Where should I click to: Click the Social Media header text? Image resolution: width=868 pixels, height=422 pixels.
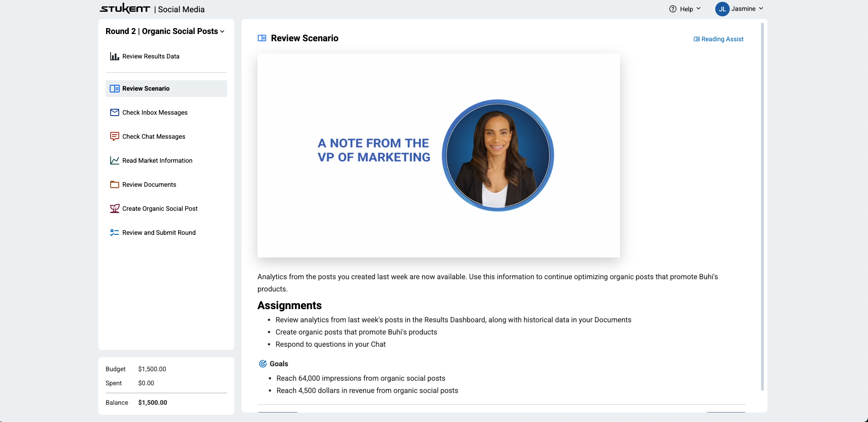tap(181, 10)
